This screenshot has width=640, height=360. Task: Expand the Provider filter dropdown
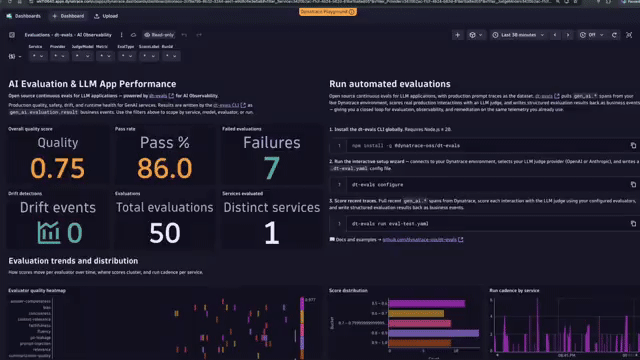tap(59, 56)
